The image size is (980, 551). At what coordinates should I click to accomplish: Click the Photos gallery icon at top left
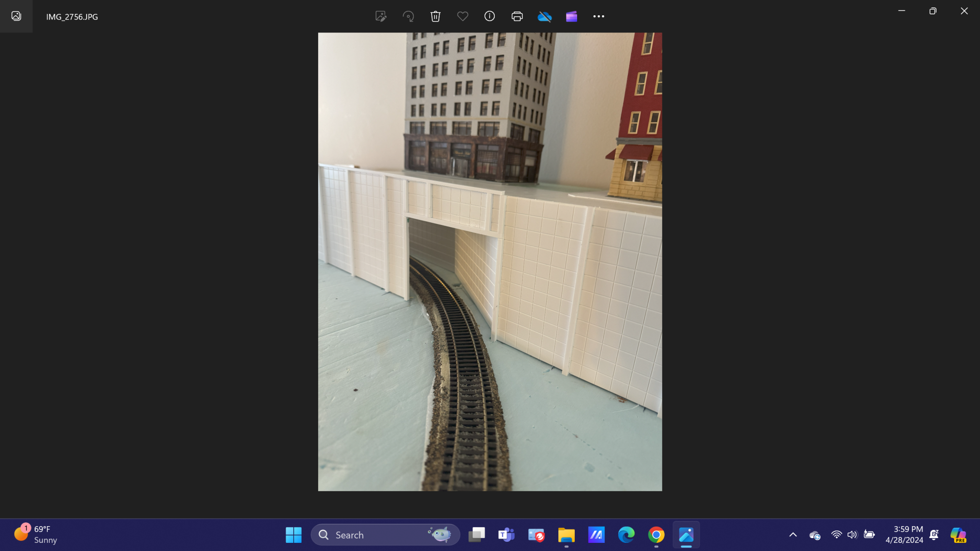pos(16,16)
